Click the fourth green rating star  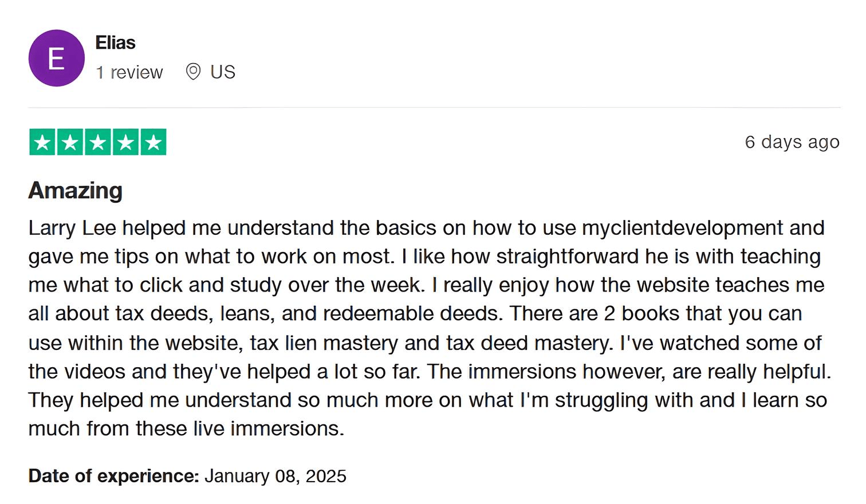[125, 143]
